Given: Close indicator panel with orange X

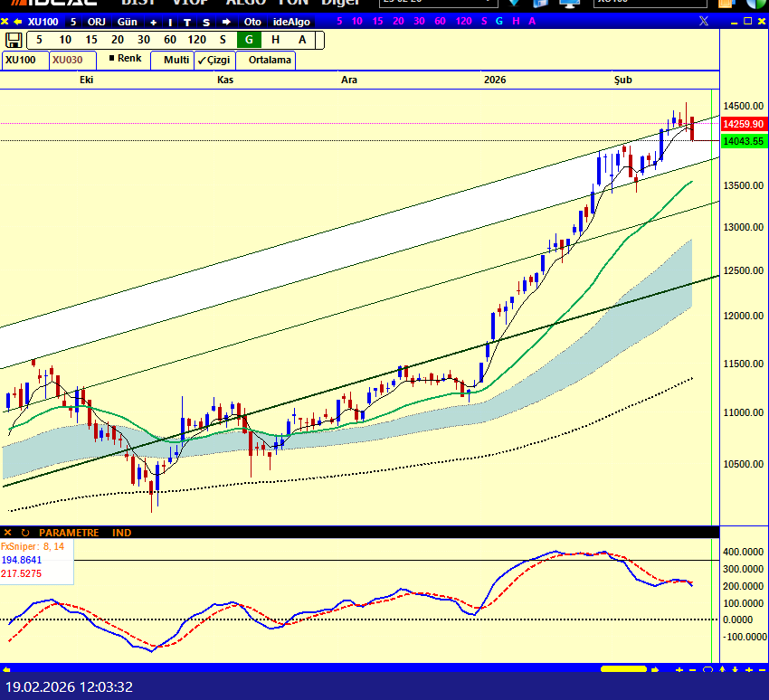Looking at the screenshot, I should (x=7, y=533).
